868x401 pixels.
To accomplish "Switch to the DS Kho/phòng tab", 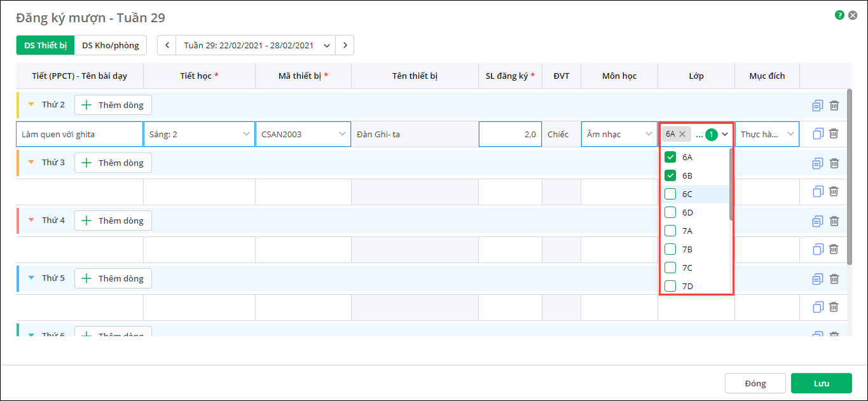I will pyautogui.click(x=111, y=45).
